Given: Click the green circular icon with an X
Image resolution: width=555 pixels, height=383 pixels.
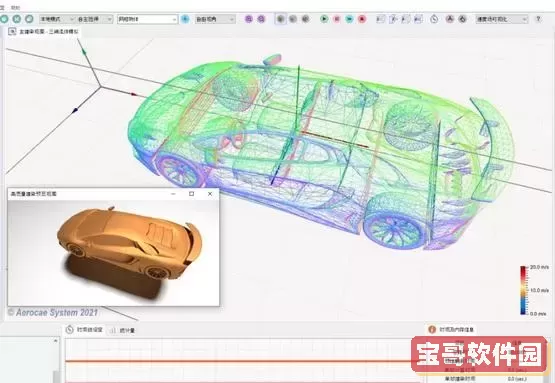Looking at the screenshot, I should (17, 19).
